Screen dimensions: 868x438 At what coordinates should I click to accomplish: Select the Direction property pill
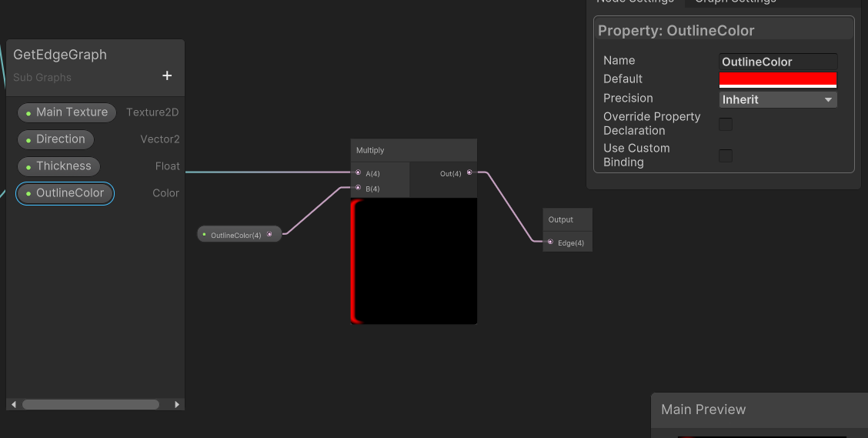click(x=55, y=139)
